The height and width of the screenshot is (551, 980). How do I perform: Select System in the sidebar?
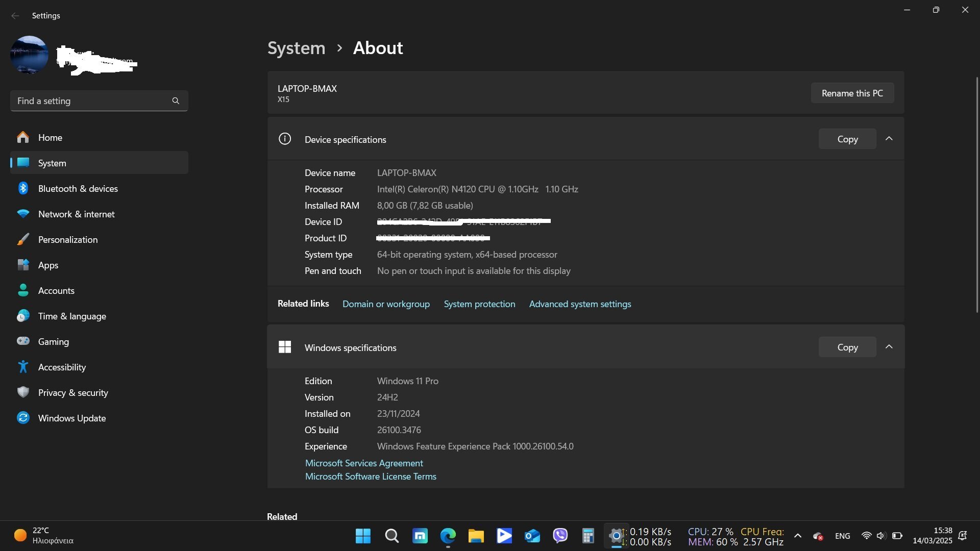pos(99,163)
